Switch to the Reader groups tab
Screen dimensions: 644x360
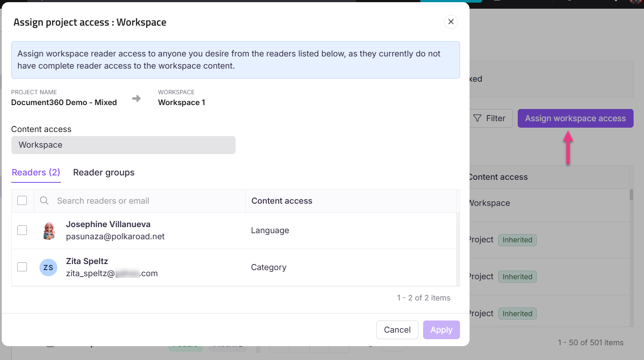[x=104, y=172]
